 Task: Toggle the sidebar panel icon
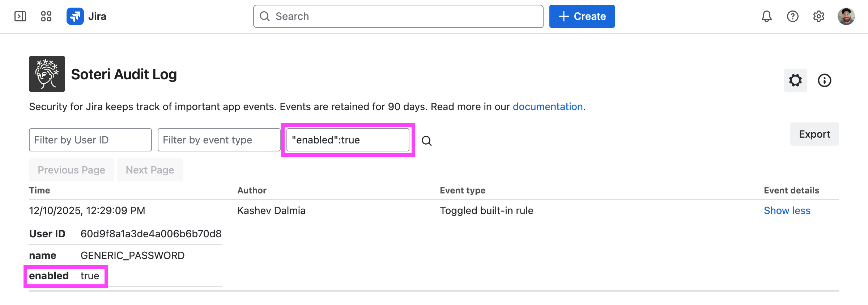[x=20, y=16]
